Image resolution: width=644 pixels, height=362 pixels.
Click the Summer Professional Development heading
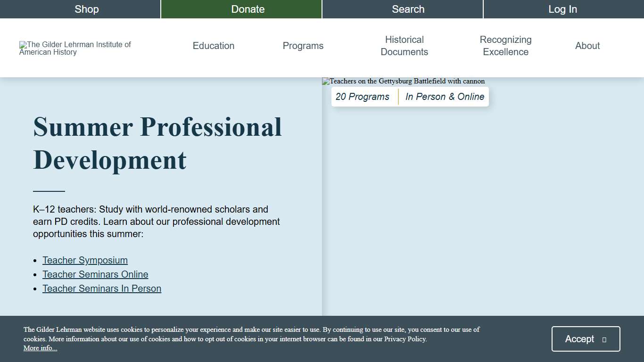click(x=157, y=143)
